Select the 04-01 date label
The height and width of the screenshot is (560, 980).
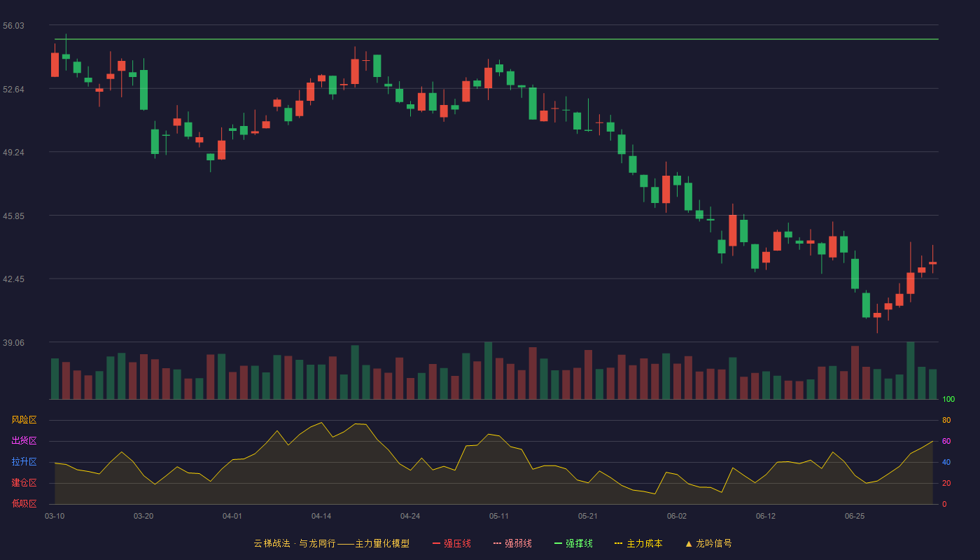tap(232, 516)
